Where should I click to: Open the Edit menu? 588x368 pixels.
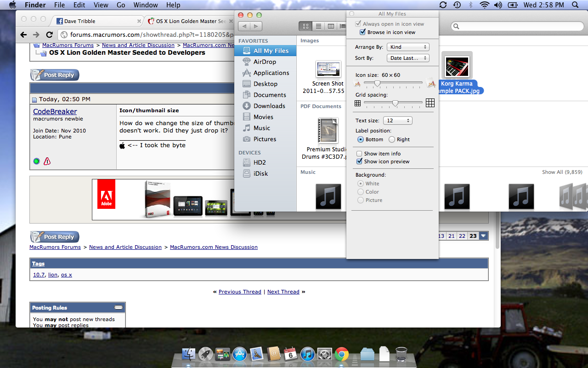coord(79,5)
